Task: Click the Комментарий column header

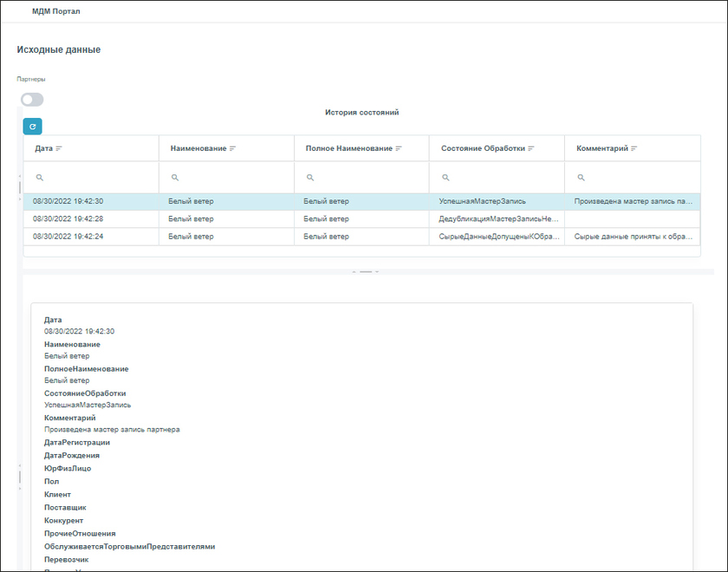Action: (601, 148)
